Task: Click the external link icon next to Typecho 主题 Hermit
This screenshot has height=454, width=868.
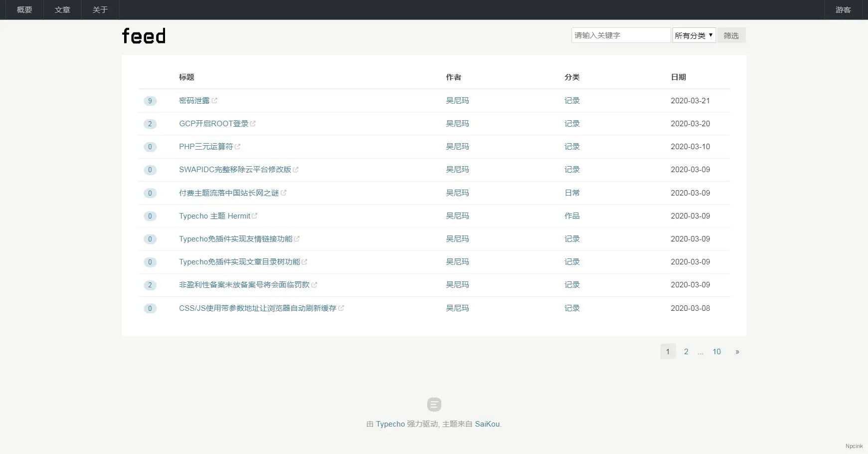Action: 255,216
